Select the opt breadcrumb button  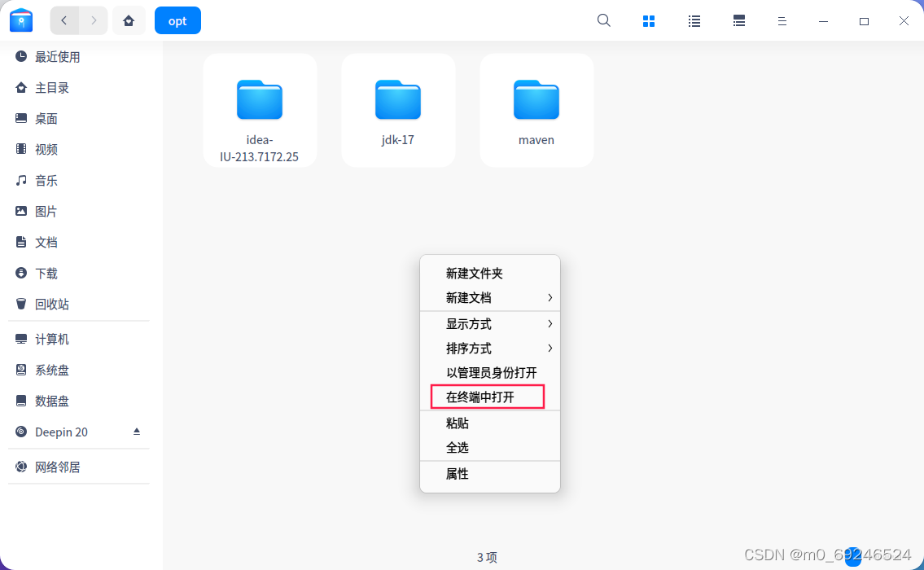point(177,20)
